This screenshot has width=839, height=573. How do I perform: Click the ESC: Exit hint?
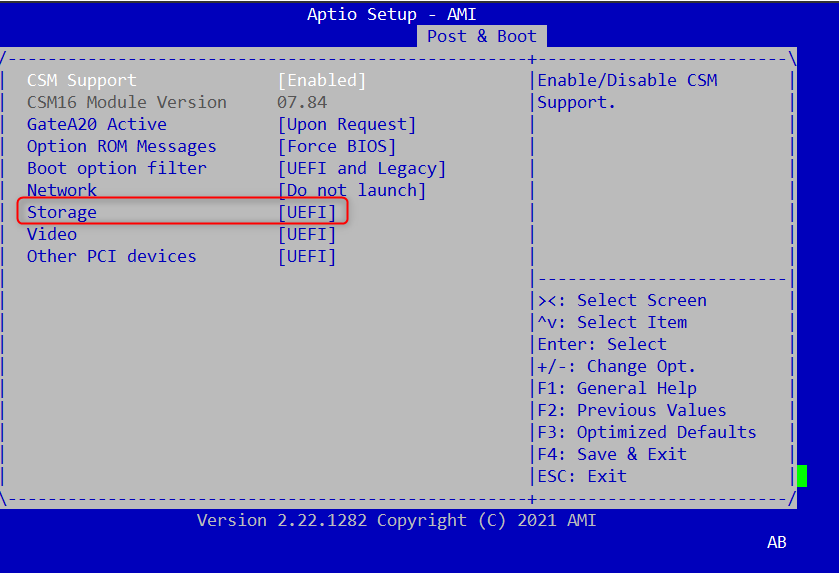[581, 476]
